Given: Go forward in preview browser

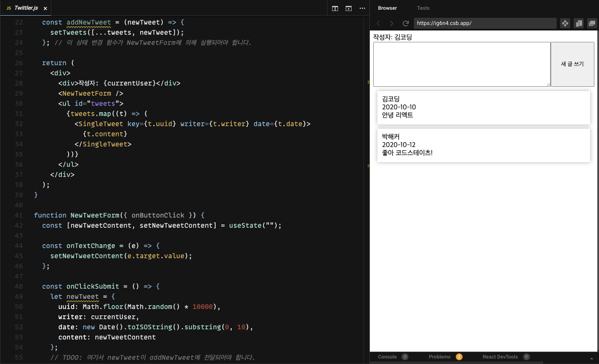Looking at the screenshot, I should coord(391,23).
